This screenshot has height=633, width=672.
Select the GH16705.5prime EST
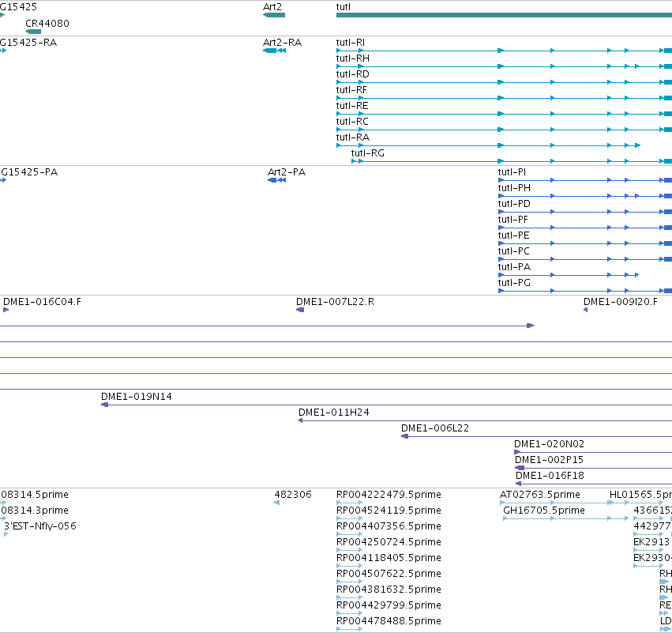coord(565,518)
